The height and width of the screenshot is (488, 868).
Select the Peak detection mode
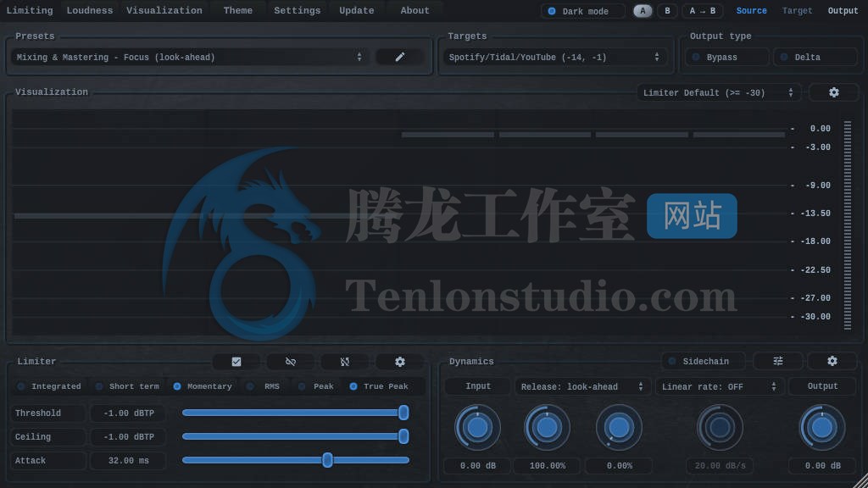tap(317, 386)
